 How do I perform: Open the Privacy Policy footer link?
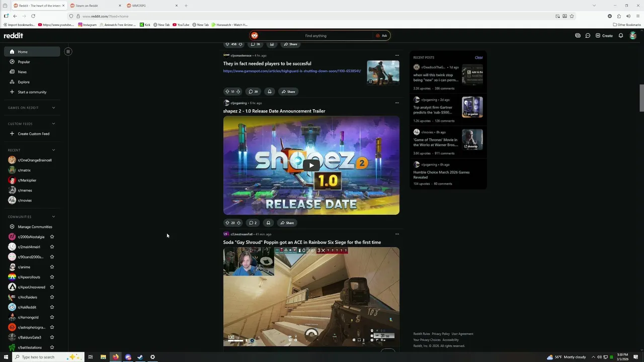tap(441, 334)
